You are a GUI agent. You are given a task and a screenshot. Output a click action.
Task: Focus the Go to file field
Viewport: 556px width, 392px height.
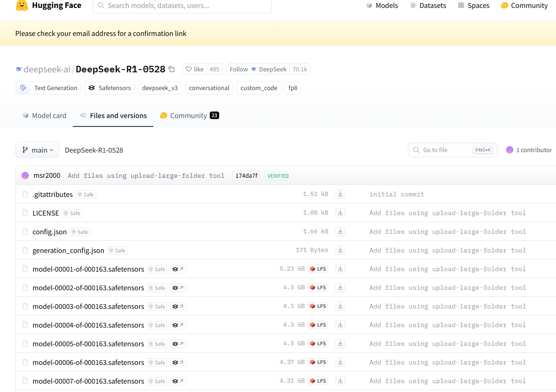[452, 150]
